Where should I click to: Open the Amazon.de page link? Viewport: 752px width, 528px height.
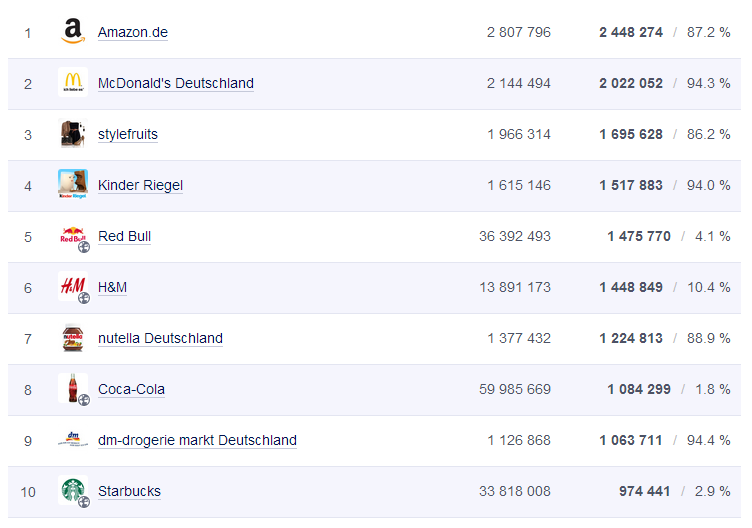(x=132, y=32)
